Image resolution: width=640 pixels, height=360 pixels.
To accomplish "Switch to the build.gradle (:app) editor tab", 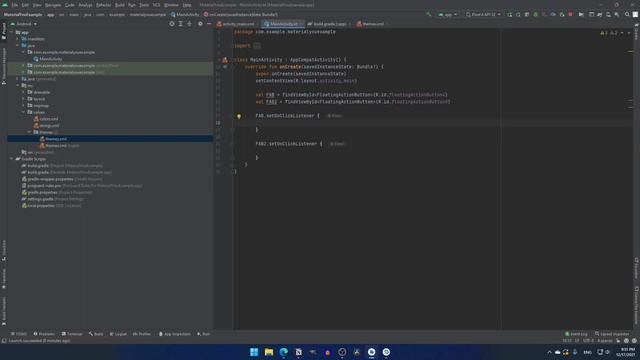I will pyautogui.click(x=329, y=24).
